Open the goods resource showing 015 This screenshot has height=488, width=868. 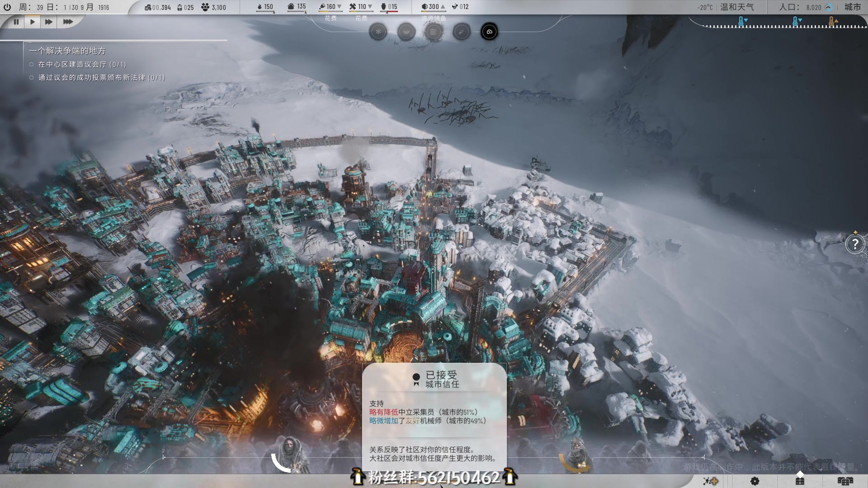pyautogui.click(x=389, y=7)
